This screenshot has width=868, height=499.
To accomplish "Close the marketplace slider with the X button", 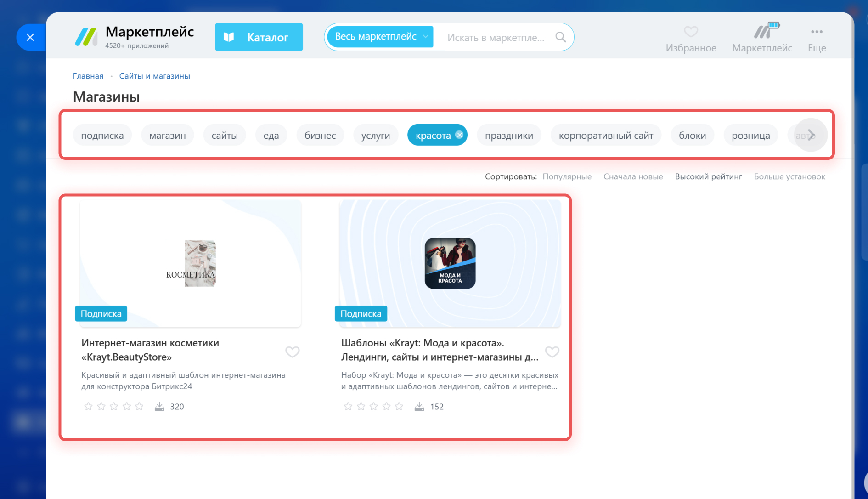I will coord(30,37).
